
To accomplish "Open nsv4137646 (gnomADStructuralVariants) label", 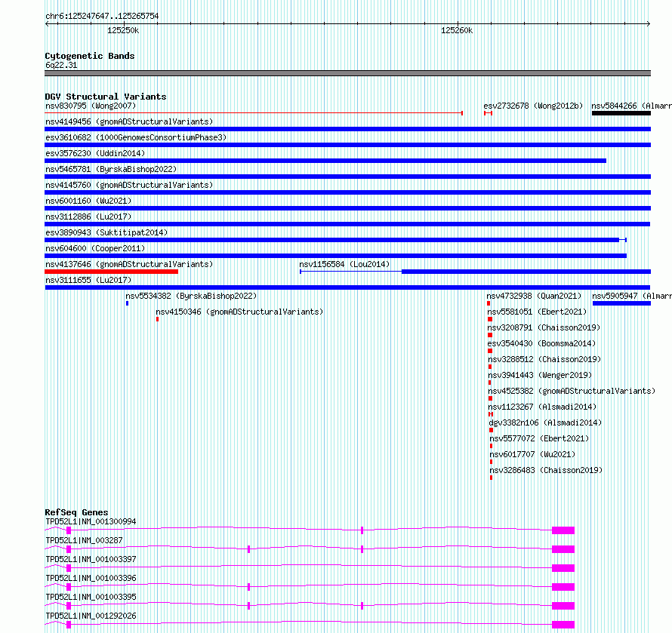I will coord(129,264).
